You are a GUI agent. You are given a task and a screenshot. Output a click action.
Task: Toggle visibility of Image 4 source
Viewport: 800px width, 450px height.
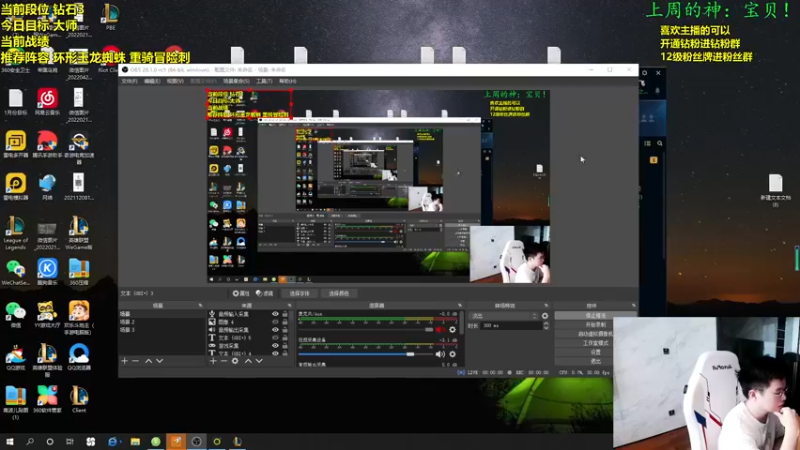(x=276, y=322)
